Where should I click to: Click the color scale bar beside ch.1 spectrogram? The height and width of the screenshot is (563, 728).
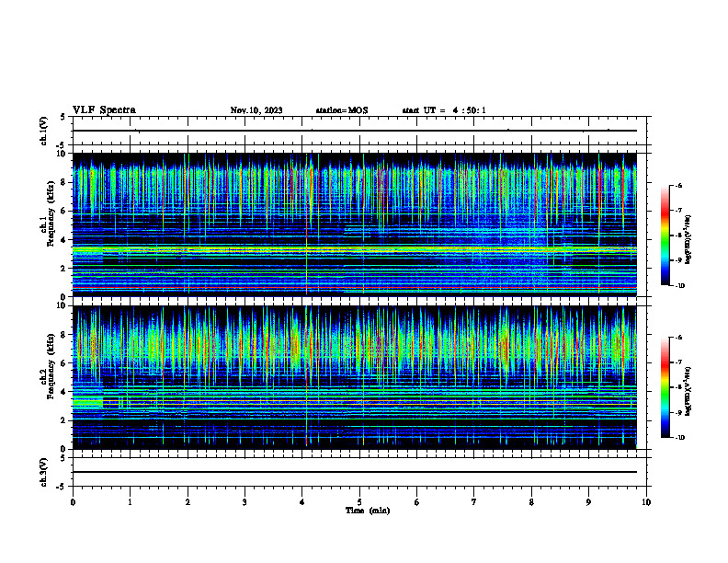click(665, 236)
